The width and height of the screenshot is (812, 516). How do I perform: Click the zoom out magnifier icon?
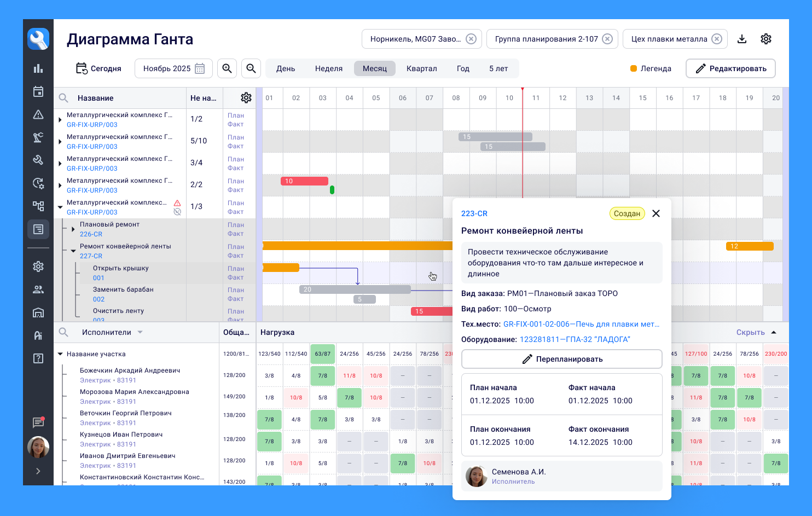tap(251, 68)
